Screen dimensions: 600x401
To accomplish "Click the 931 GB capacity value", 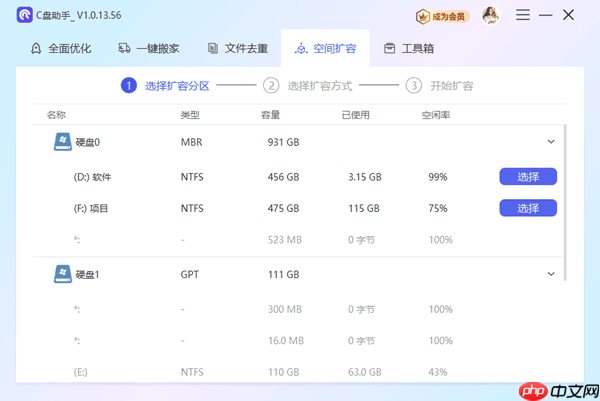I will pos(284,142).
